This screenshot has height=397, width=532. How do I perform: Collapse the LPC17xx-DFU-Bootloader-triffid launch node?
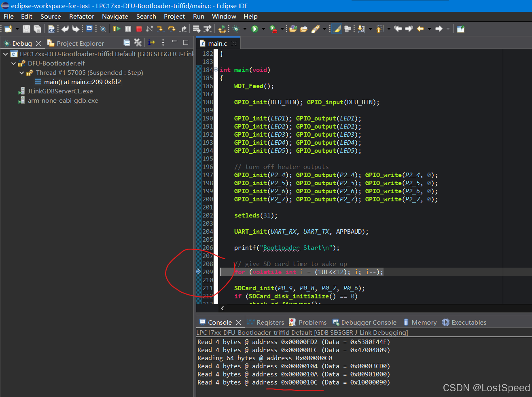coord(5,54)
